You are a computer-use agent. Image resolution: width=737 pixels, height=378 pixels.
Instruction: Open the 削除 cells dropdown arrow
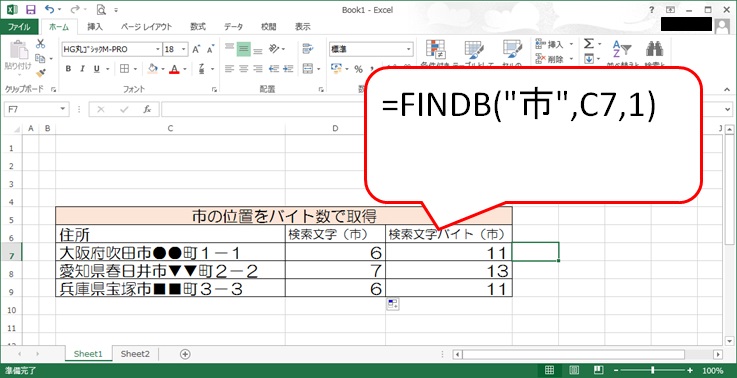tap(572, 58)
